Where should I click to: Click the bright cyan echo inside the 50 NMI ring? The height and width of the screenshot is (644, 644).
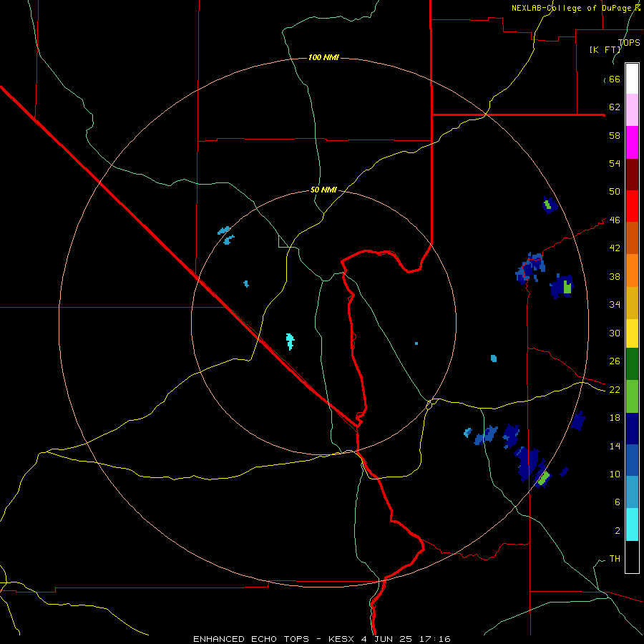coord(290,341)
